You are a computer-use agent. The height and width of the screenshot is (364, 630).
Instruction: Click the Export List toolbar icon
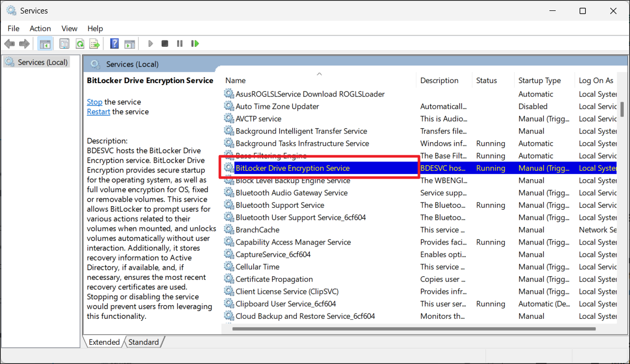click(x=95, y=44)
